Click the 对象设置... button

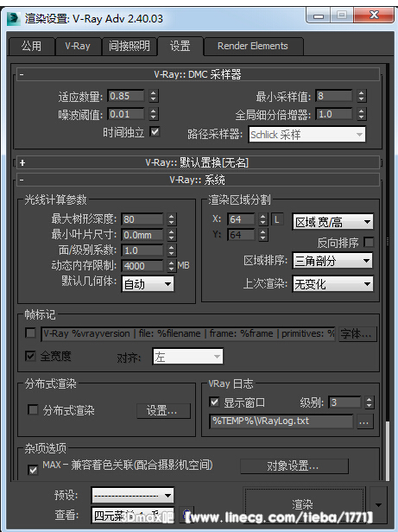click(x=294, y=465)
